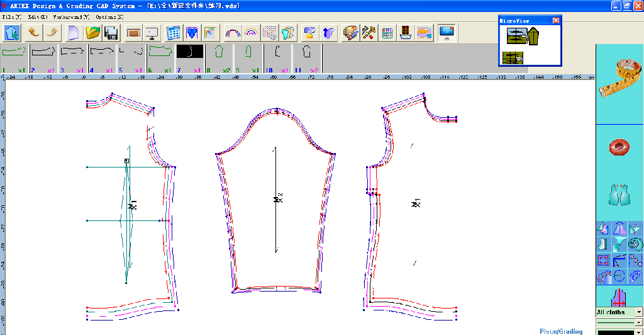This screenshot has height=335, width=644.
Task: Close the MicroView panel
Action: [x=555, y=21]
